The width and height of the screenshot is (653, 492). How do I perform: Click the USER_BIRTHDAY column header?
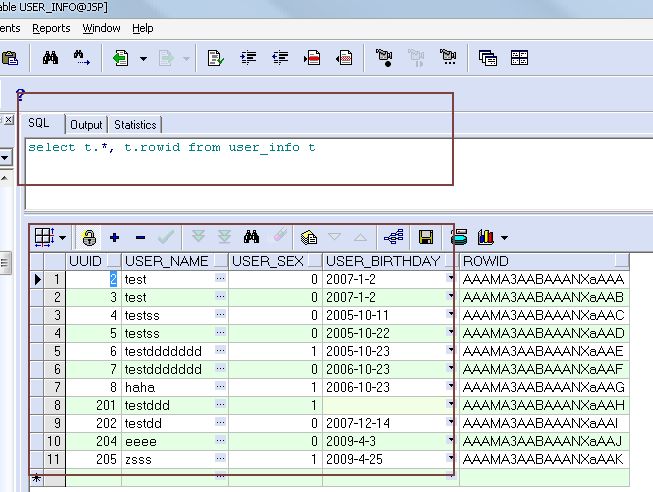coord(391,261)
